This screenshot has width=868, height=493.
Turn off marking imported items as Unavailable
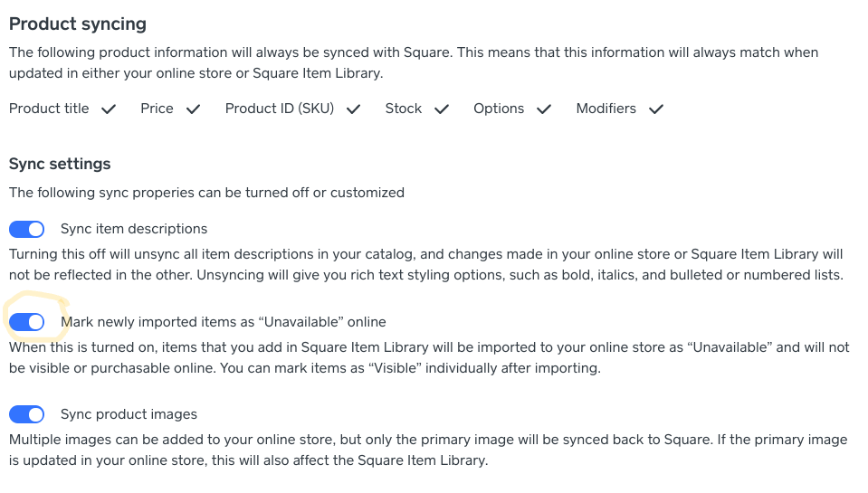[x=27, y=322]
